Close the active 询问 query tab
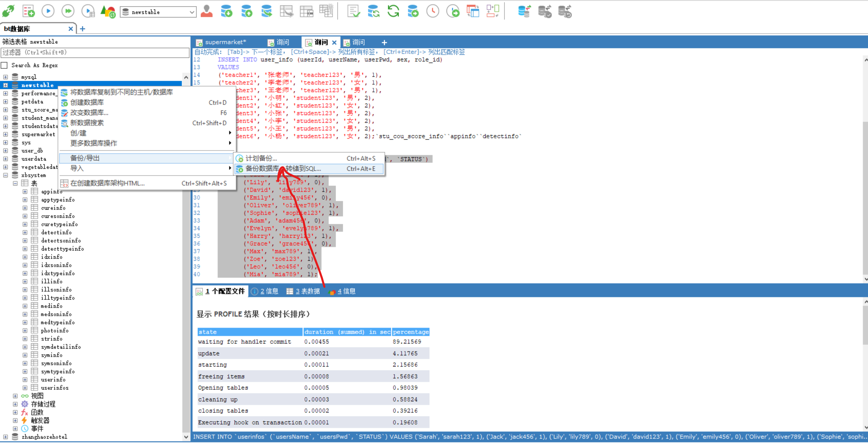Viewport: 868px width, 444px height. pos(334,43)
